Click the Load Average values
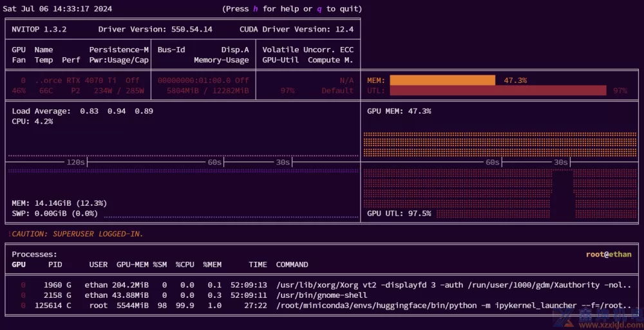This screenshot has height=330, width=644. [117, 111]
